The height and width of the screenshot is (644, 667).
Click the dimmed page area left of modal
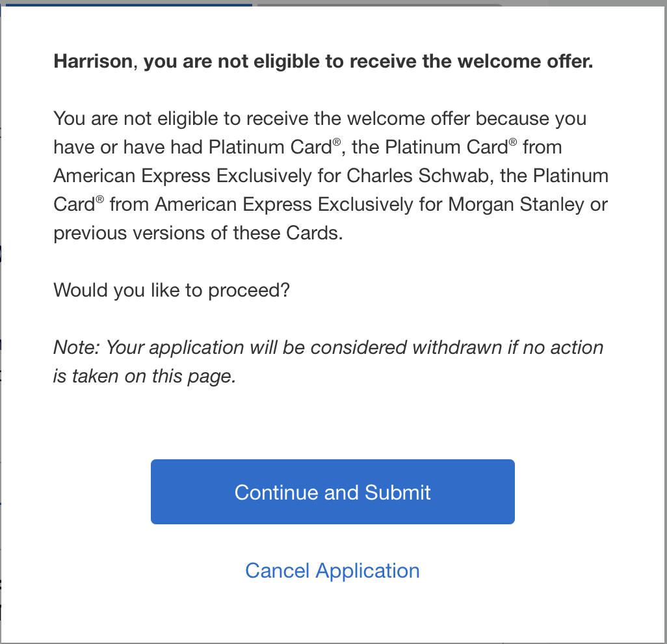click(x=2, y=325)
